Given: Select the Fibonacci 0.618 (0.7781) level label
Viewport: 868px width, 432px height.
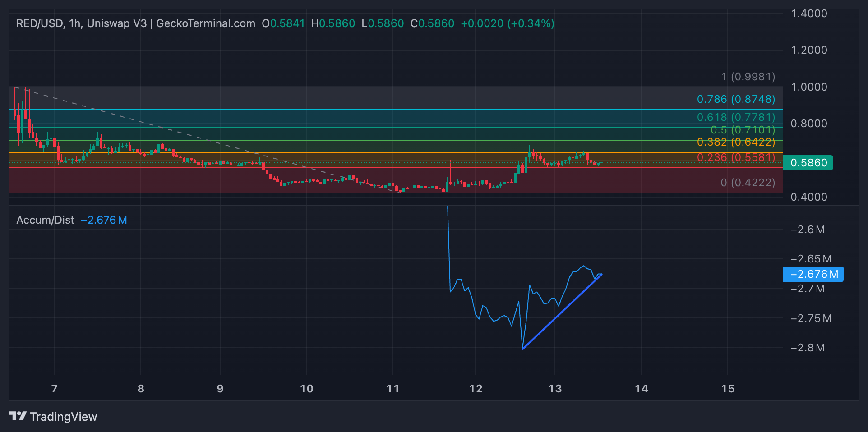Looking at the screenshot, I should pyautogui.click(x=736, y=117).
